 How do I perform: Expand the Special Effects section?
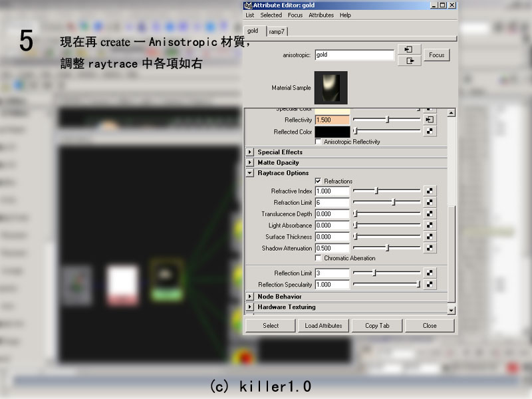click(250, 152)
